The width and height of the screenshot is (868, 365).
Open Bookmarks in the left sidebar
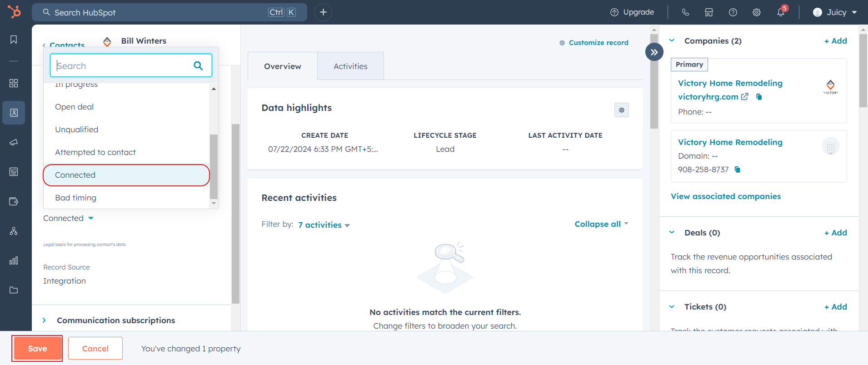point(14,40)
